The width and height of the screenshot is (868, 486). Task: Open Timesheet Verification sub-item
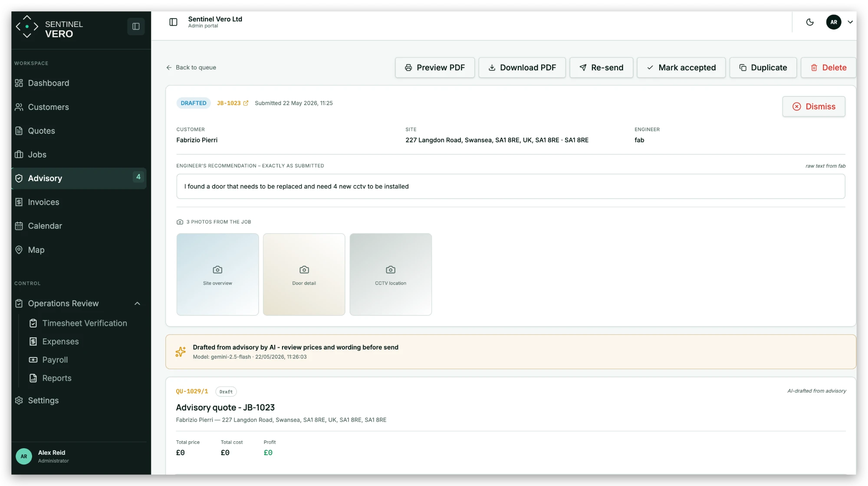click(x=78, y=323)
